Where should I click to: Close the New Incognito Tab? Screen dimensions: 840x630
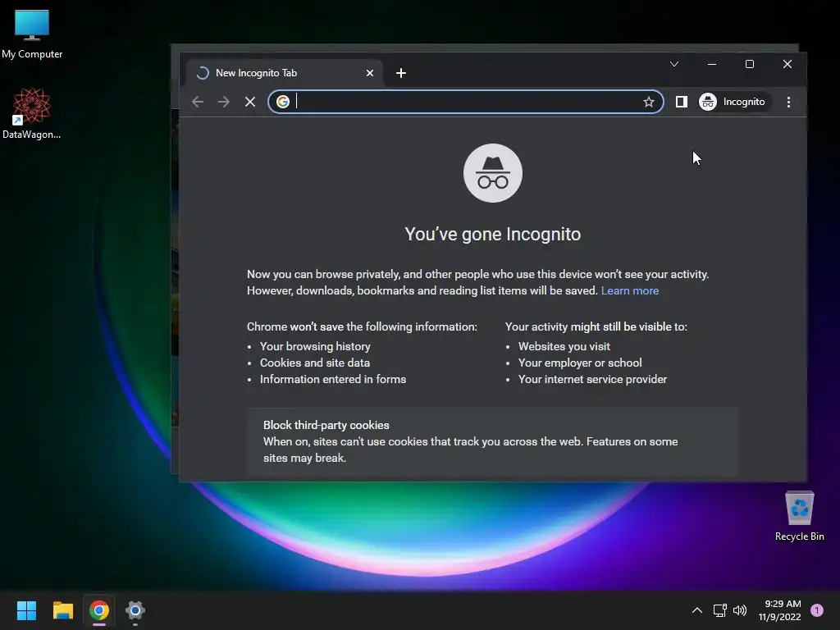pos(370,73)
